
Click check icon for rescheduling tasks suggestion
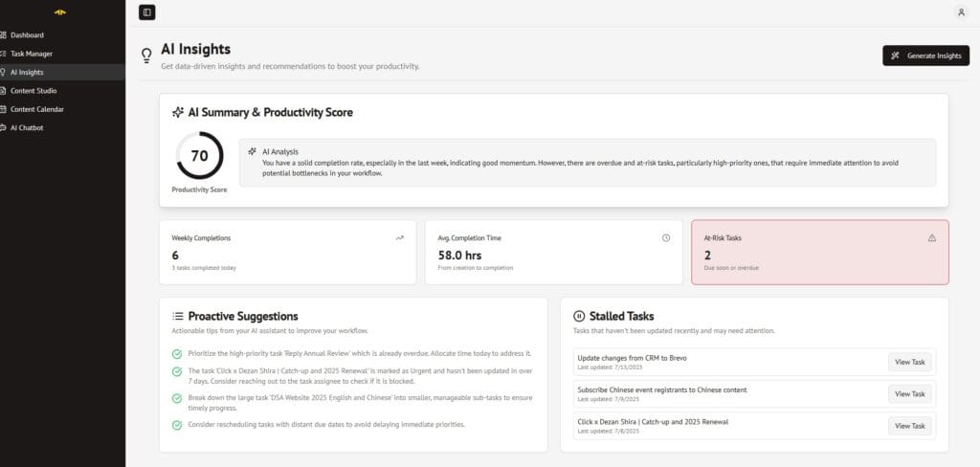(178, 425)
